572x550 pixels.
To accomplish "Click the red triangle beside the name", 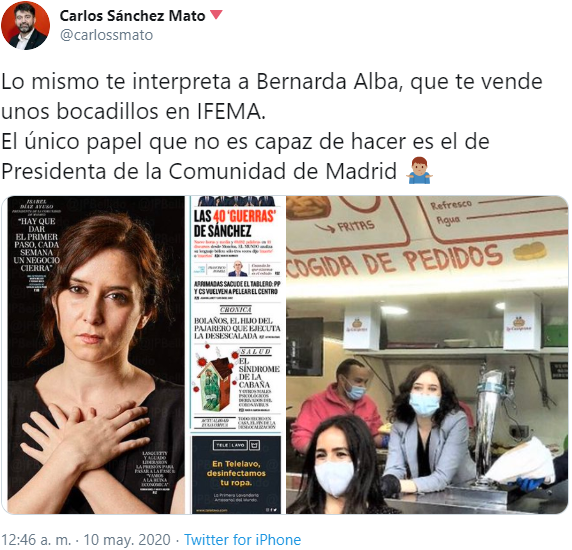I will 216,15.
